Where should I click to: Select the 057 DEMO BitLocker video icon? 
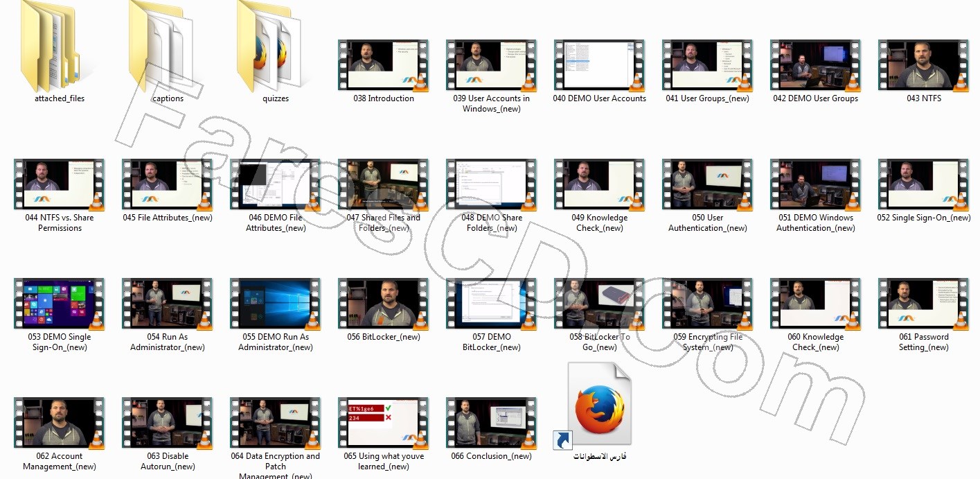(492, 304)
